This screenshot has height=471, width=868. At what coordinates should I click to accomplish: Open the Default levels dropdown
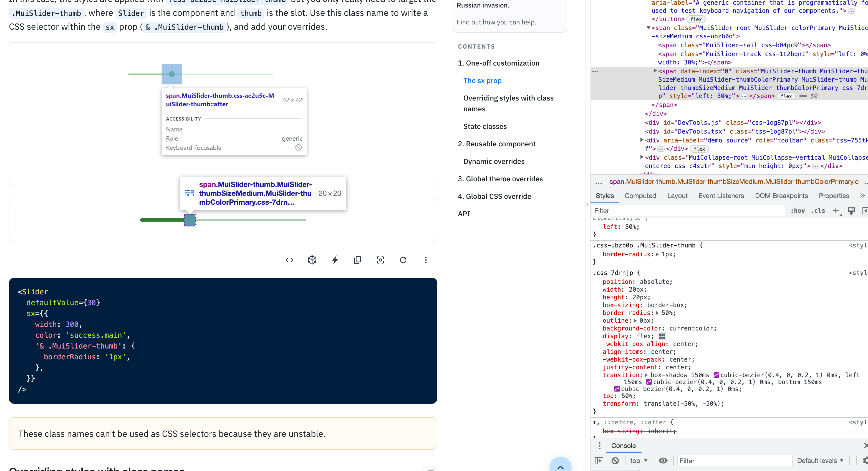click(820, 460)
